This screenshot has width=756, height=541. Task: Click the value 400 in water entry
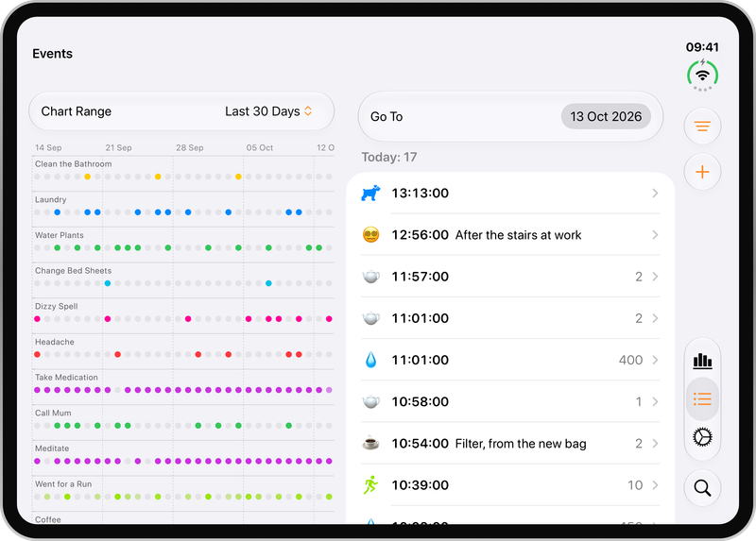click(630, 360)
